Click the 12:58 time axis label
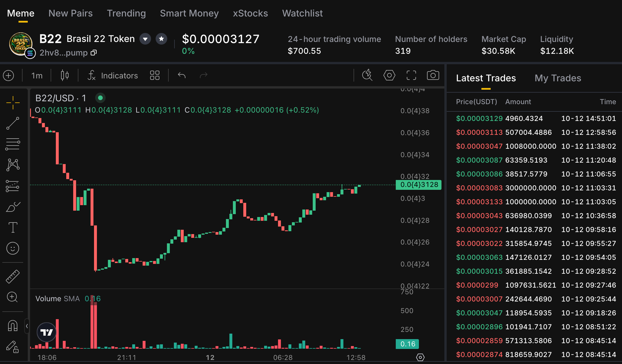 point(356,358)
